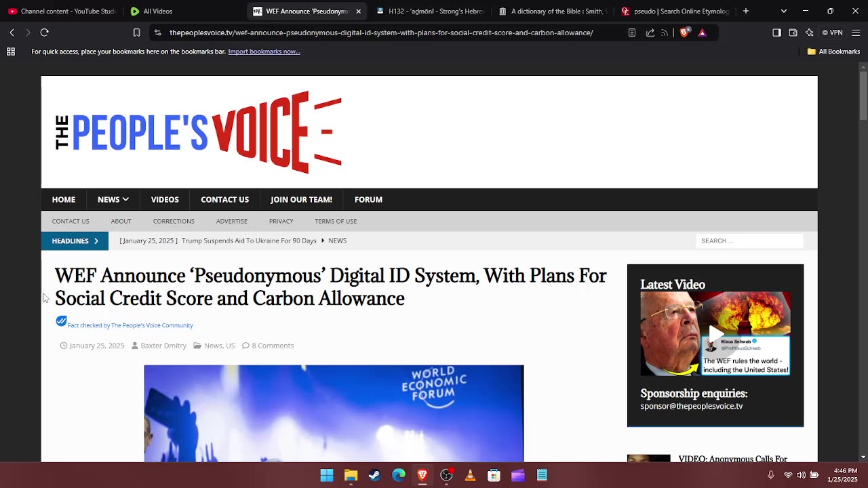Open Leo AI assistant icon

pos(809,33)
